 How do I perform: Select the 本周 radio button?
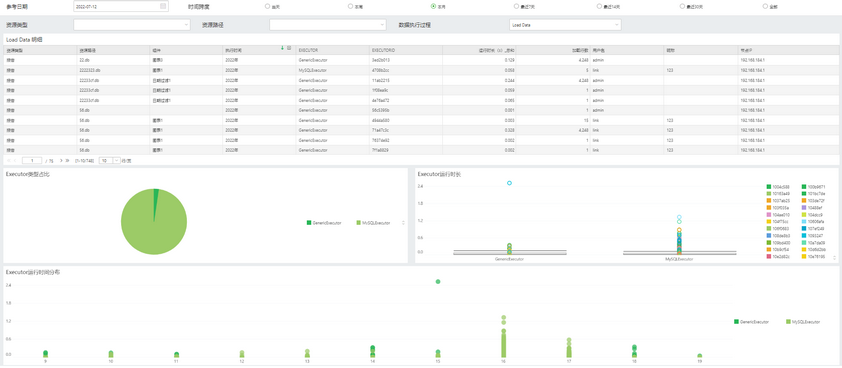coord(350,6)
